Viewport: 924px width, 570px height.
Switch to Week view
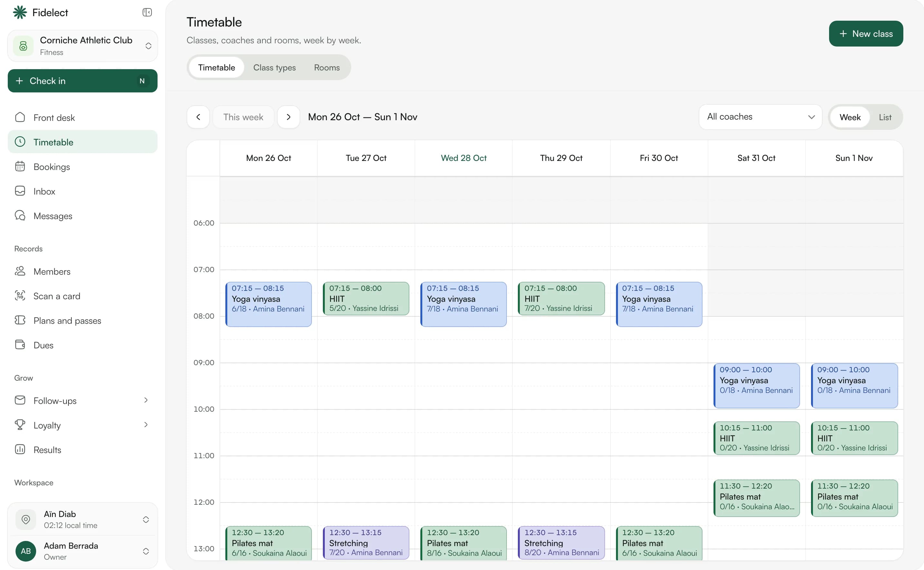[850, 117]
